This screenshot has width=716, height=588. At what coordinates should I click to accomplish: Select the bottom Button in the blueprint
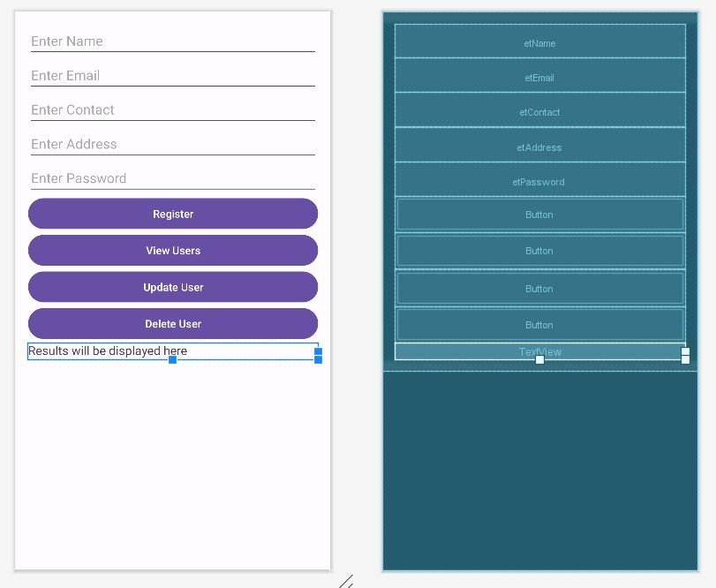539,325
